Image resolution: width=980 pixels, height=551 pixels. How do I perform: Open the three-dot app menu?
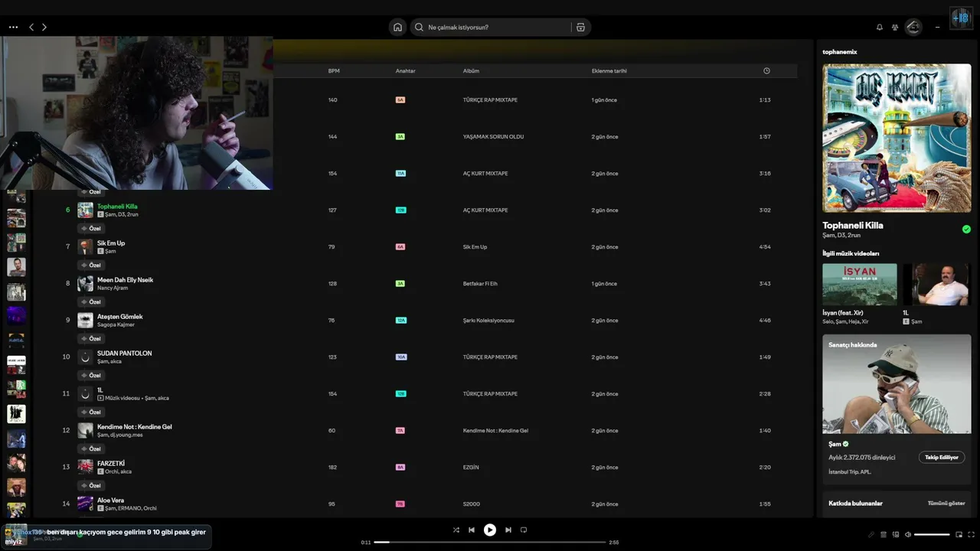pos(13,27)
